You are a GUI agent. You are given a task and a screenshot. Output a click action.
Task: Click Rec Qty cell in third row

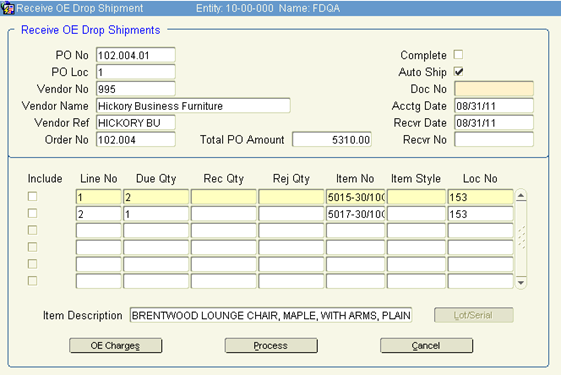tap(224, 231)
